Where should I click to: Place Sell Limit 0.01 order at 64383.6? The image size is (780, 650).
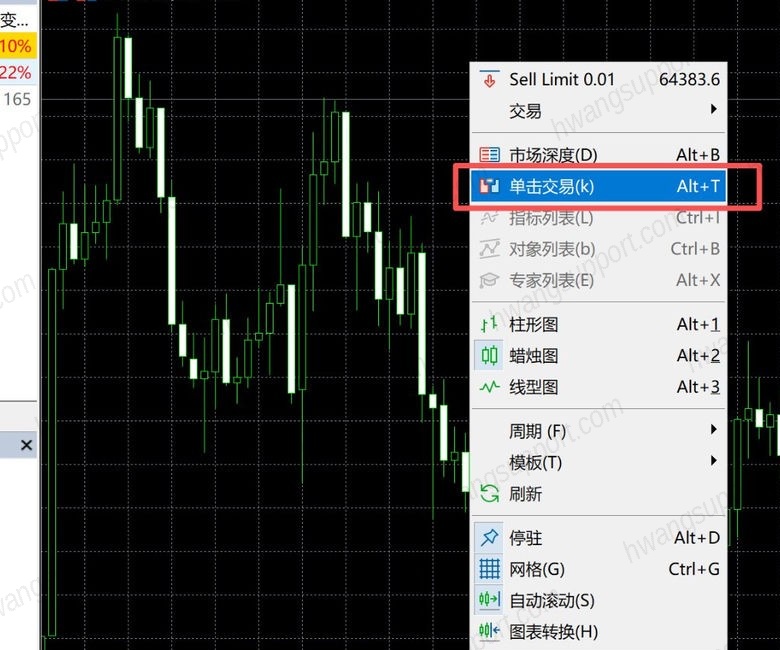pyautogui.click(x=599, y=79)
